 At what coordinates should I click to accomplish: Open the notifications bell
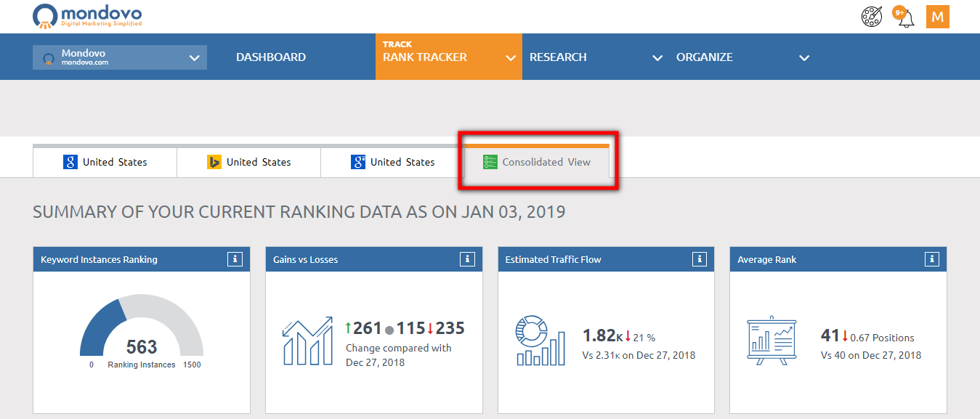pos(906,18)
